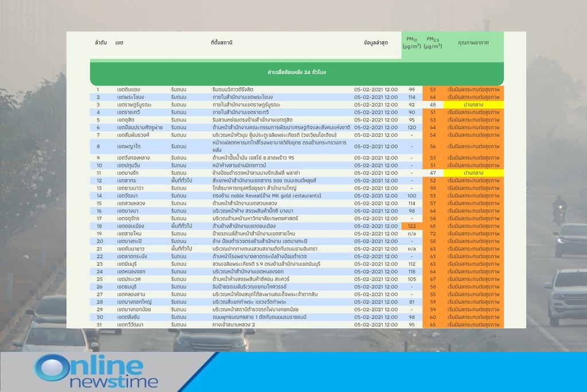Select district เขตประเวศ in row 25
587x392 pixels.
[128, 279]
